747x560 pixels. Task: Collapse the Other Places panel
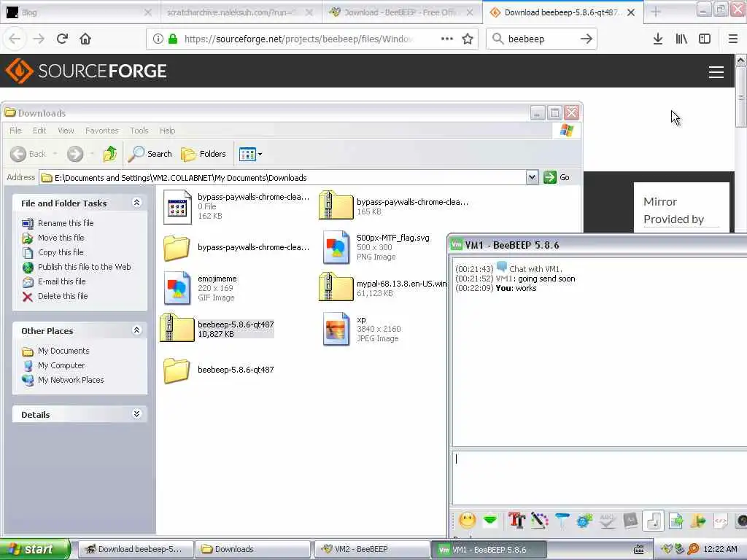pyautogui.click(x=136, y=330)
